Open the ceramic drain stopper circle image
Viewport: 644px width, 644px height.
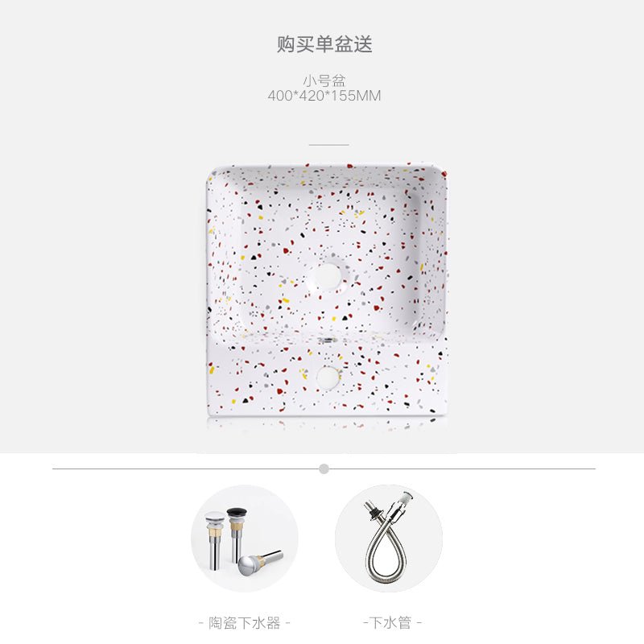[x=245, y=538]
